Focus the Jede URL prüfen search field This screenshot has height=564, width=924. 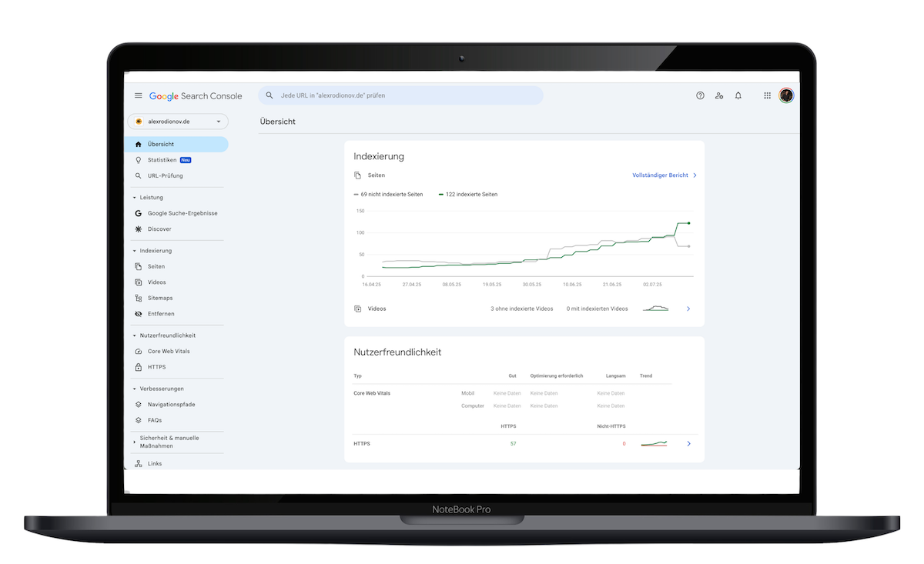tap(400, 95)
